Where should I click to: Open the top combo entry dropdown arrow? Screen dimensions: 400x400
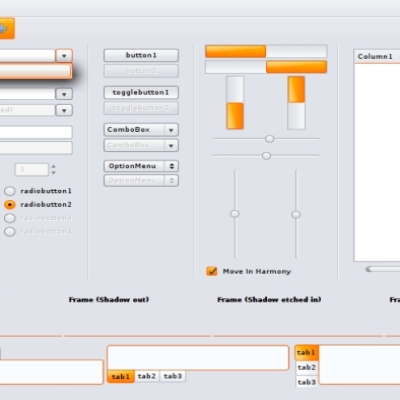(x=64, y=56)
